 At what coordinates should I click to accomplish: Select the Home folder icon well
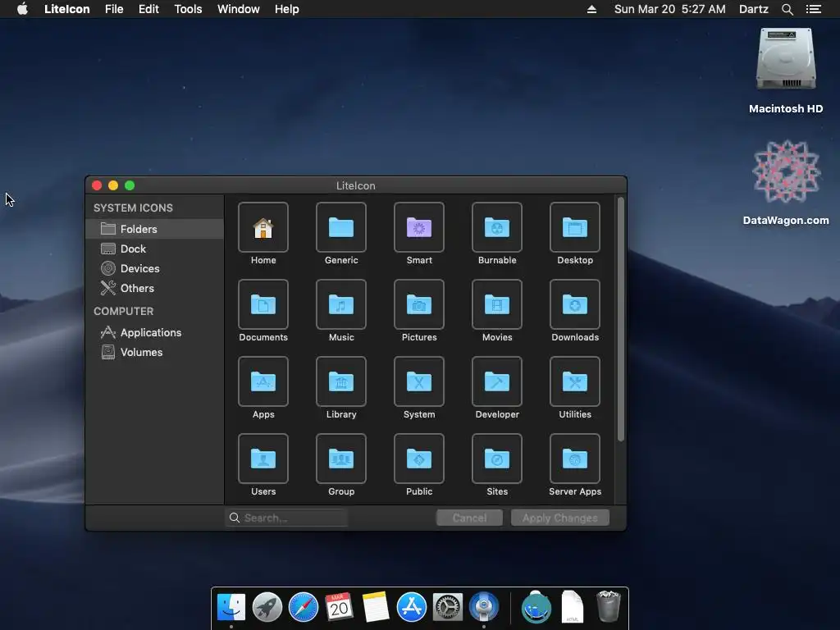pos(263,227)
